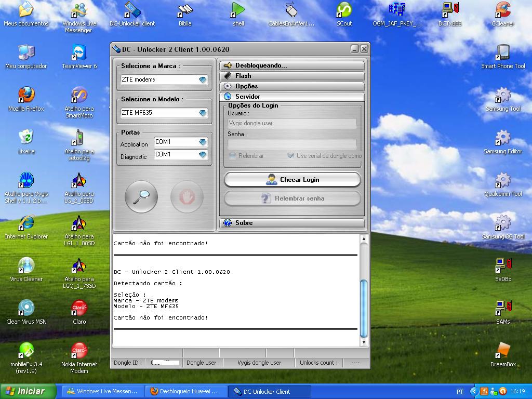Open Atalho para LGI_1_88SD shortcut
The height and width of the screenshot is (399, 532).
pos(79,230)
